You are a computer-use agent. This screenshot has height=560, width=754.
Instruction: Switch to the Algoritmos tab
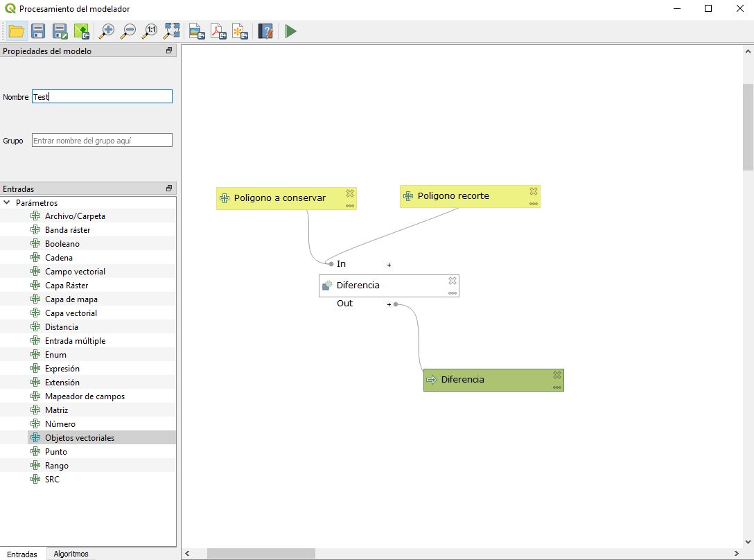(x=71, y=554)
